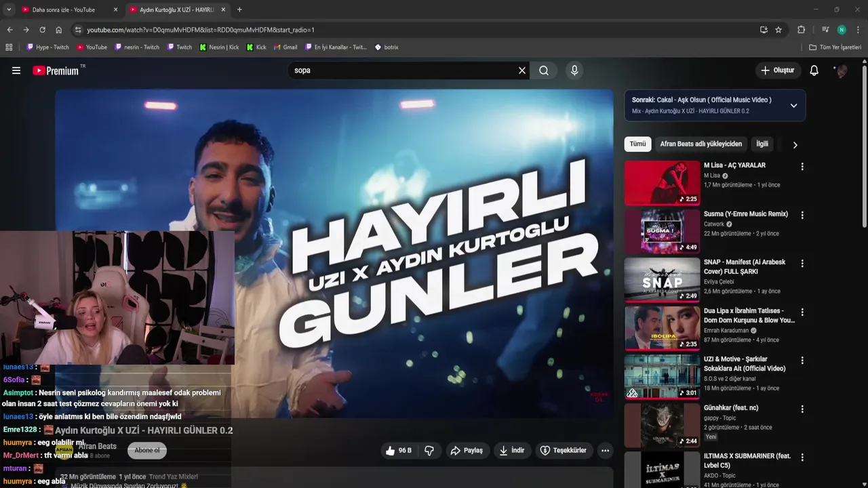Open Dua Lipa x İbrahim Tatlıses thumbnail
This screenshot has width=868, height=488.
(x=662, y=328)
